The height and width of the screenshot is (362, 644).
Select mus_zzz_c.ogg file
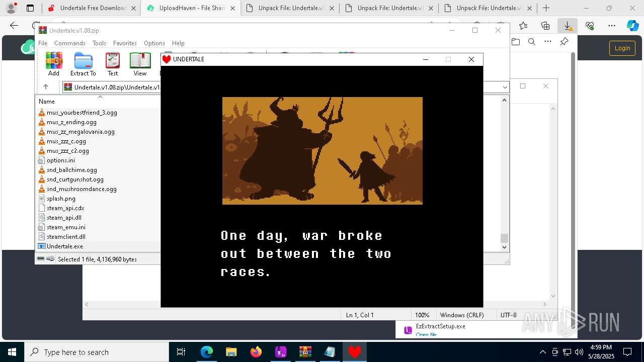(66, 141)
